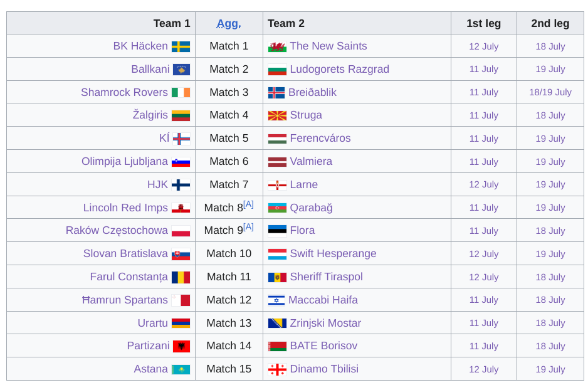The width and height of the screenshot is (588, 385).
Task: Click the Israeli flag beside Maccabi Haifa
Action: pyautogui.click(x=276, y=300)
